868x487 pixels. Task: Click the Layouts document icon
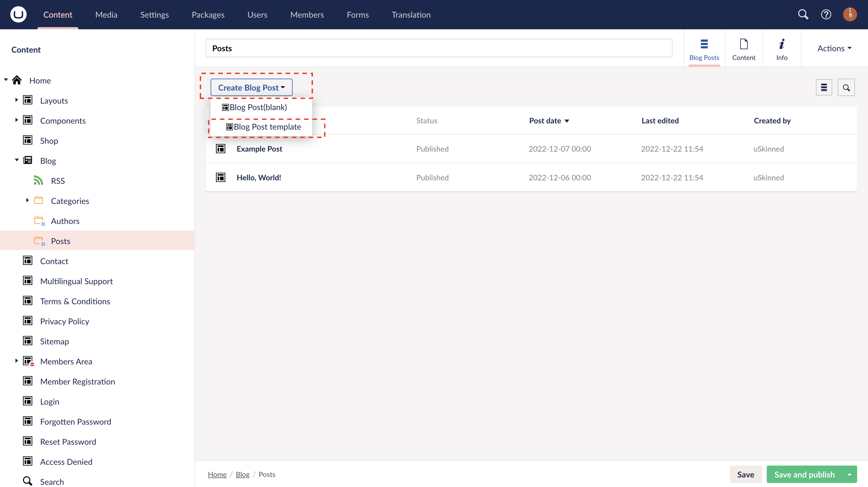(28, 100)
